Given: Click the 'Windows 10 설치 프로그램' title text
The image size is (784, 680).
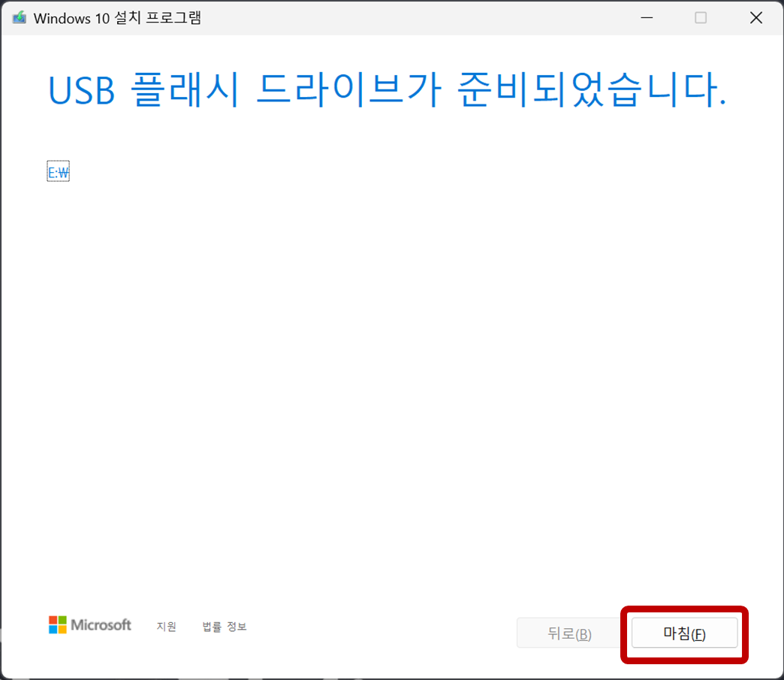Looking at the screenshot, I should (117, 18).
